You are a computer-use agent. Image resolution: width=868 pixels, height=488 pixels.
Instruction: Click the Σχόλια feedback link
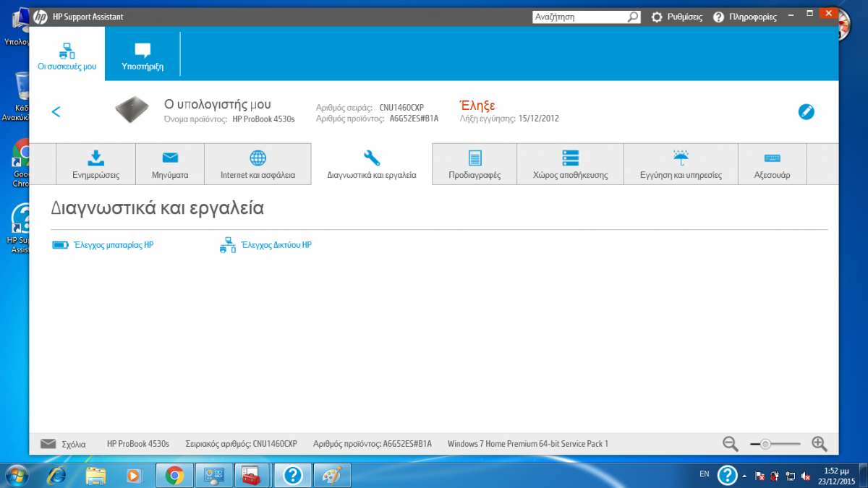click(74, 444)
